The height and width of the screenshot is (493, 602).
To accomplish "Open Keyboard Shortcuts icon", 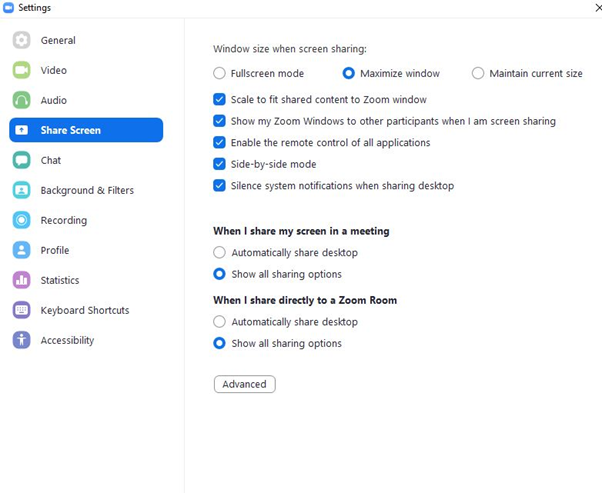I will point(22,310).
